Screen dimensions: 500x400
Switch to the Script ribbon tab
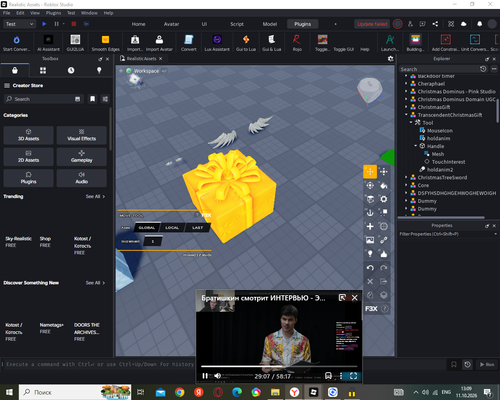click(x=237, y=24)
